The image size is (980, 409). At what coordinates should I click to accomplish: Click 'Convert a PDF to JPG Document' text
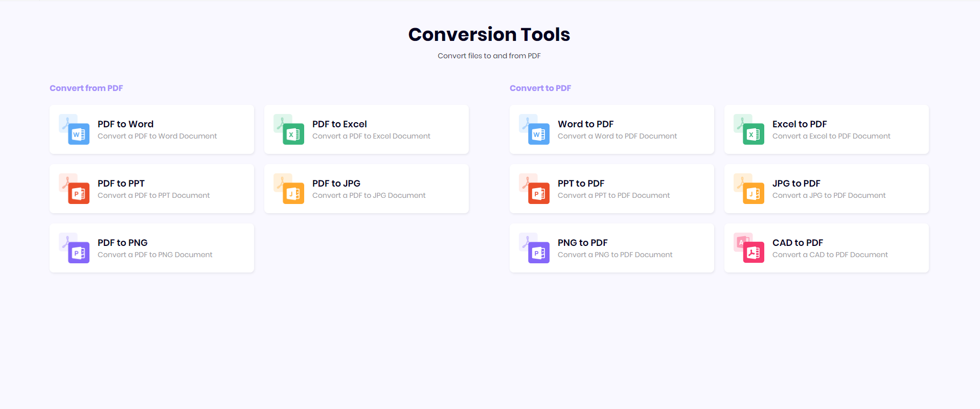(x=369, y=195)
